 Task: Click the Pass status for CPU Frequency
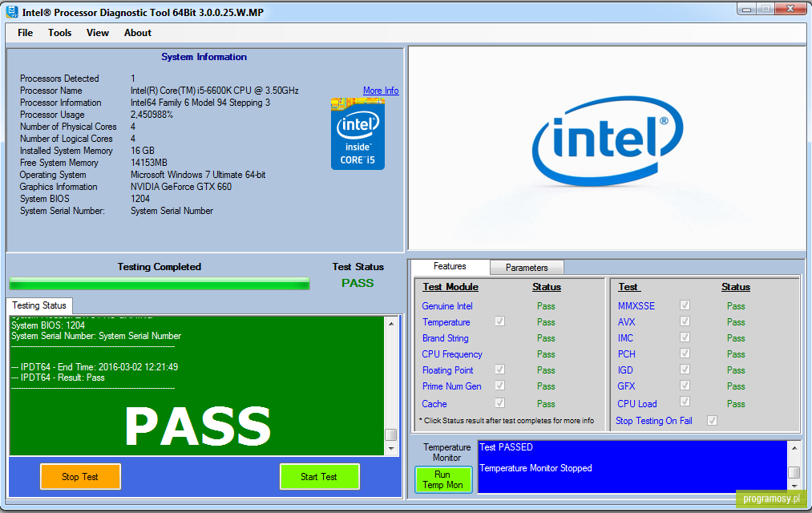point(546,354)
